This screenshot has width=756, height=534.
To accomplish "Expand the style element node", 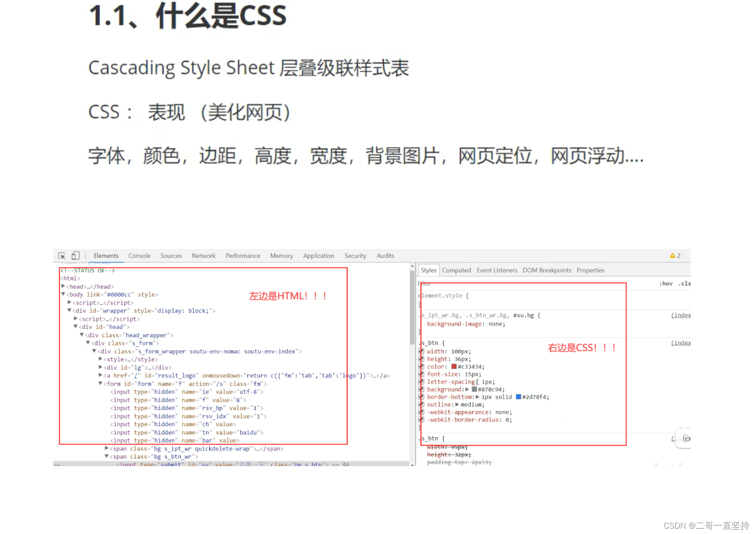I will click(100, 359).
